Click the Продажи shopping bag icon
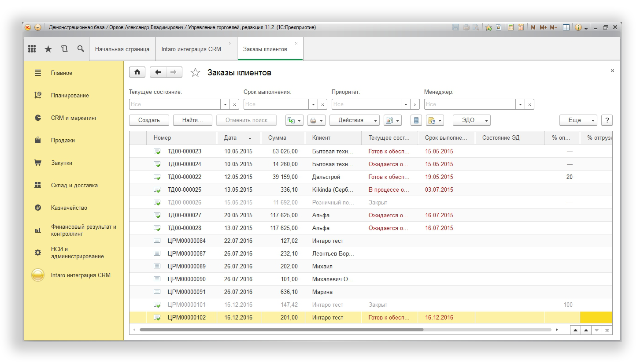The width and height of the screenshot is (644, 364). click(x=38, y=140)
